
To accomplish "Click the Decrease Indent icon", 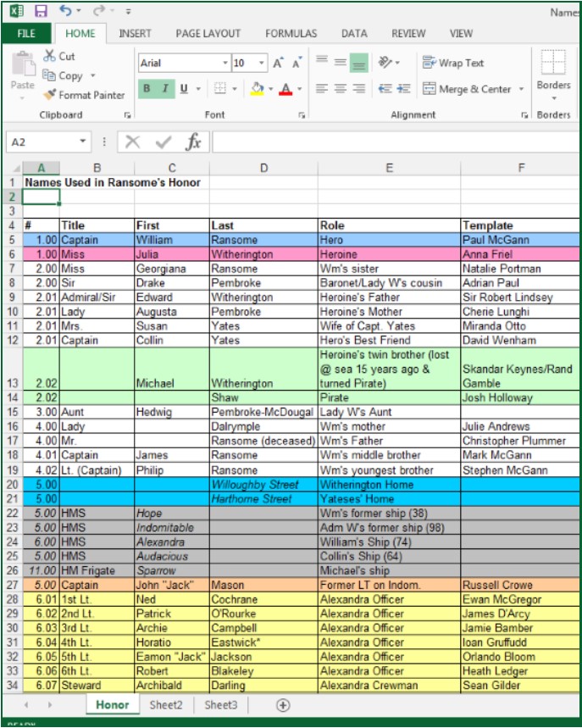I will (384, 88).
